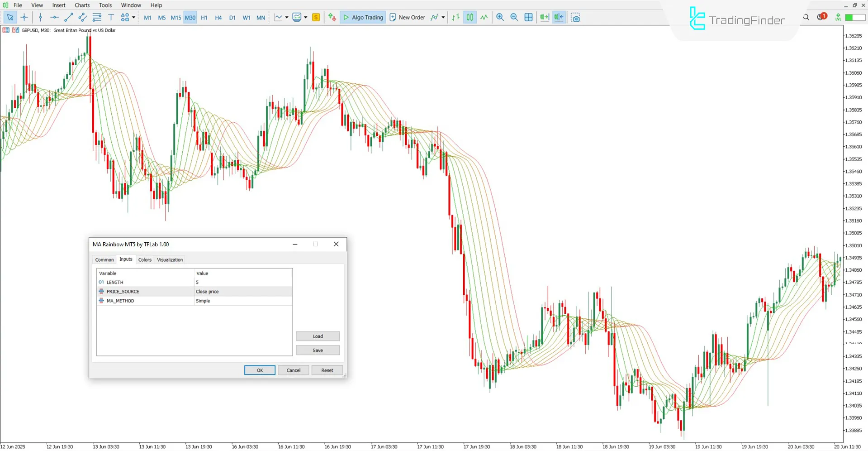Open the PRICE_SOURCE Close price dropdown
This screenshot has width=868, height=451.
click(243, 291)
